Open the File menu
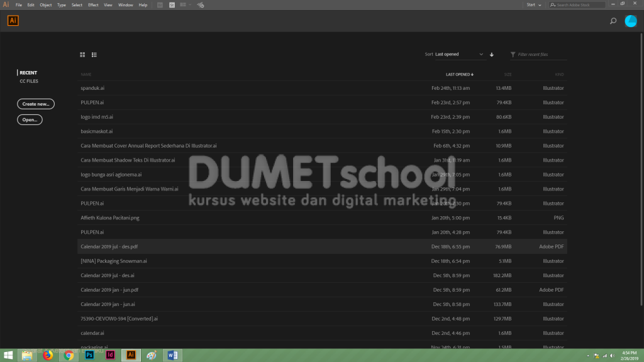Image resolution: width=644 pixels, height=362 pixels. (x=19, y=5)
